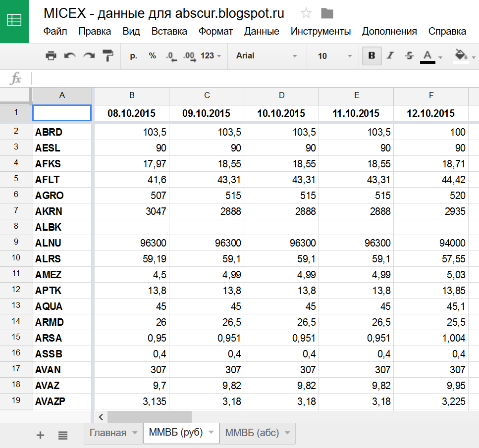The width and height of the screenshot is (479, 448).
Task: Increase decimal places
Action: click(x=189, y=56)
